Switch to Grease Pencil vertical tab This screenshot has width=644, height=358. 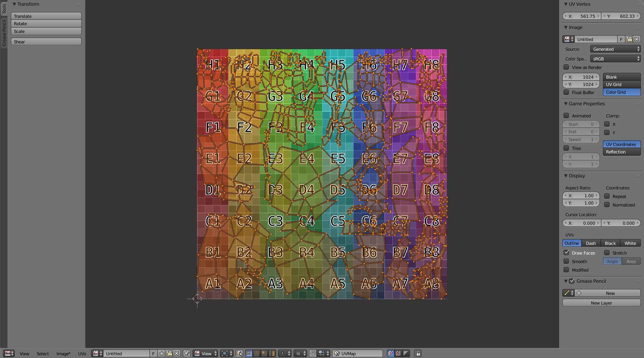pos(4,33)
